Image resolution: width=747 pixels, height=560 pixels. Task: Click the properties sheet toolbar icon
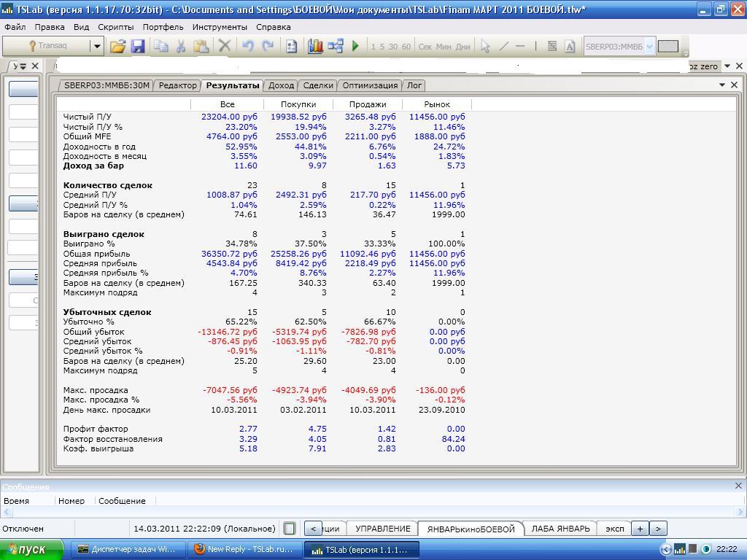point(291,46)
